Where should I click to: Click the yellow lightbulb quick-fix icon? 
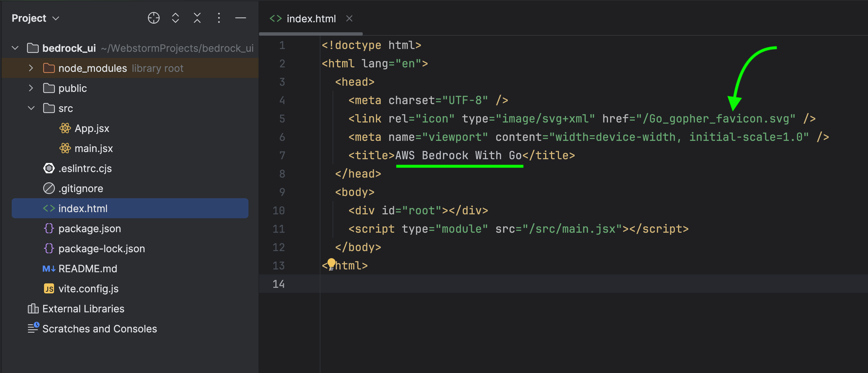tap(331, 263)
